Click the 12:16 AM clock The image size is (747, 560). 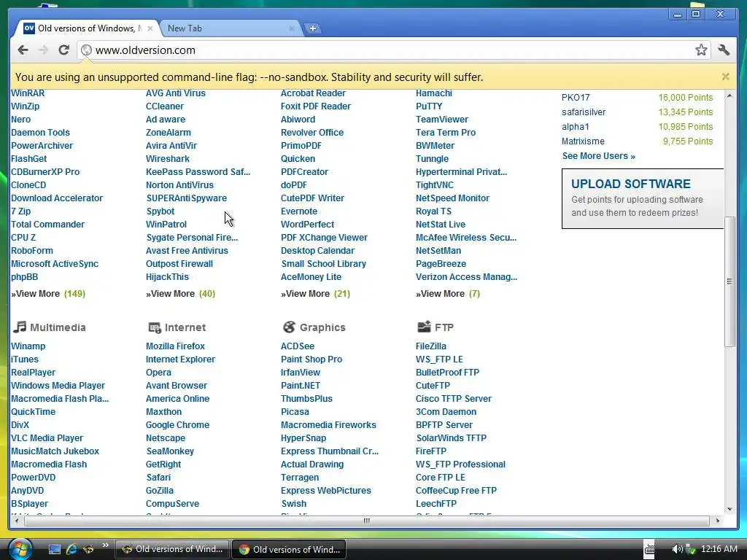tap(719, 549)
